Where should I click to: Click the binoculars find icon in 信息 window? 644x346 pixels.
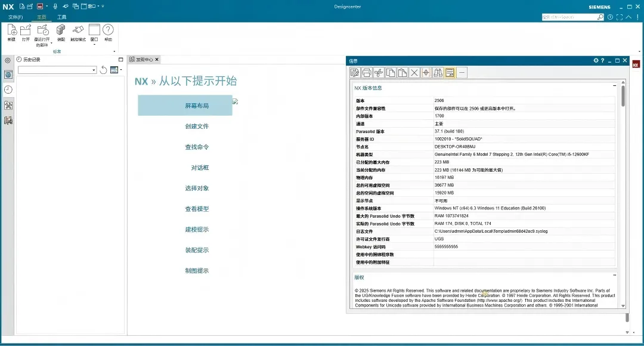438,73
